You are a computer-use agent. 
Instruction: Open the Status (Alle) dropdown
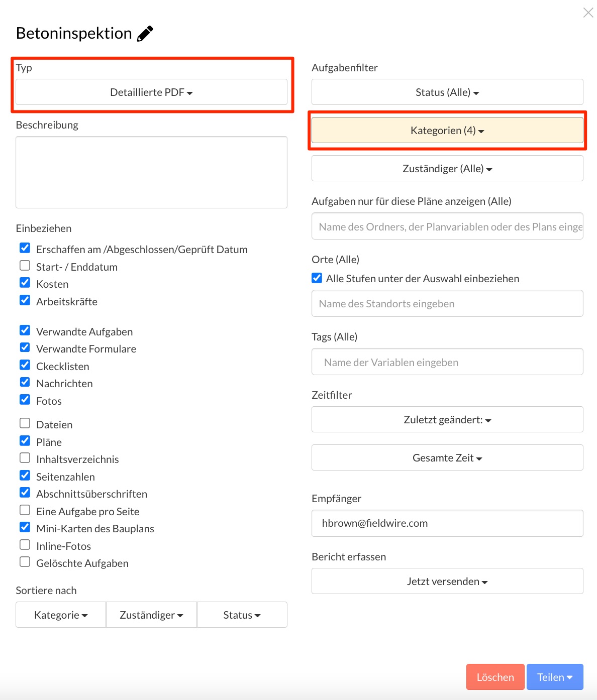447,92
